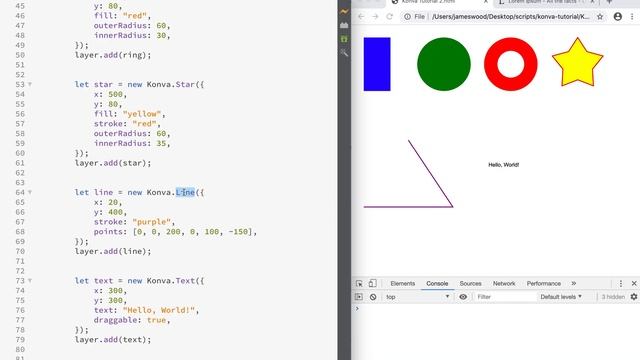Open the Chrome profile avatar
Screen dimensions: 640x360
pyautogui.click(x=618, y=17)
